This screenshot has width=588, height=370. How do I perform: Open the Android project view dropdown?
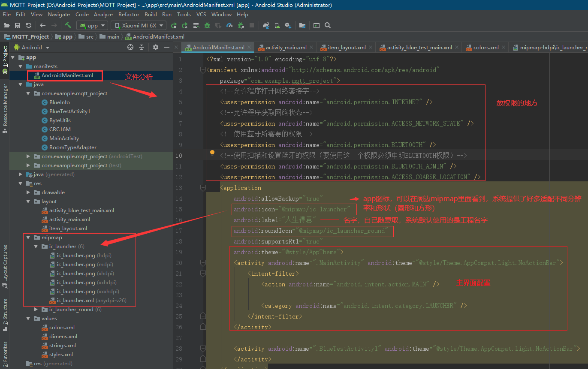32,47
